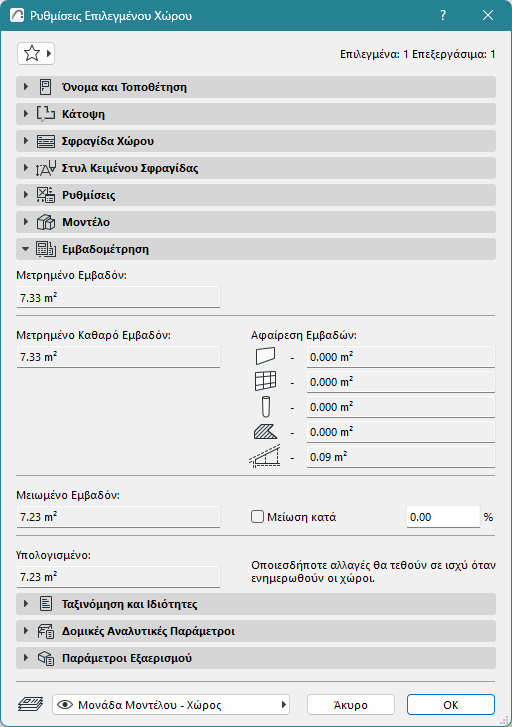Click the Κάτοψη floor plan icon
The image size is (512, 727).
pyautogui.click(x=45, y=114)
